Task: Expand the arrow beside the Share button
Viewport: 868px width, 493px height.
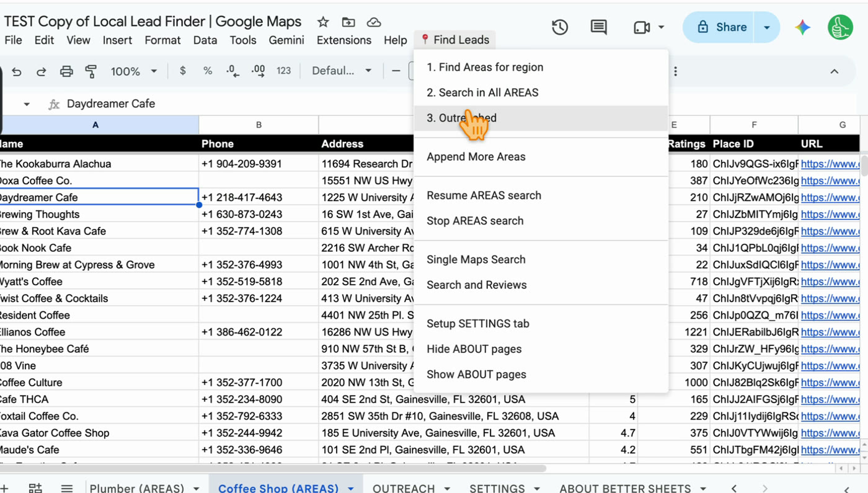Action: [767, 27]
